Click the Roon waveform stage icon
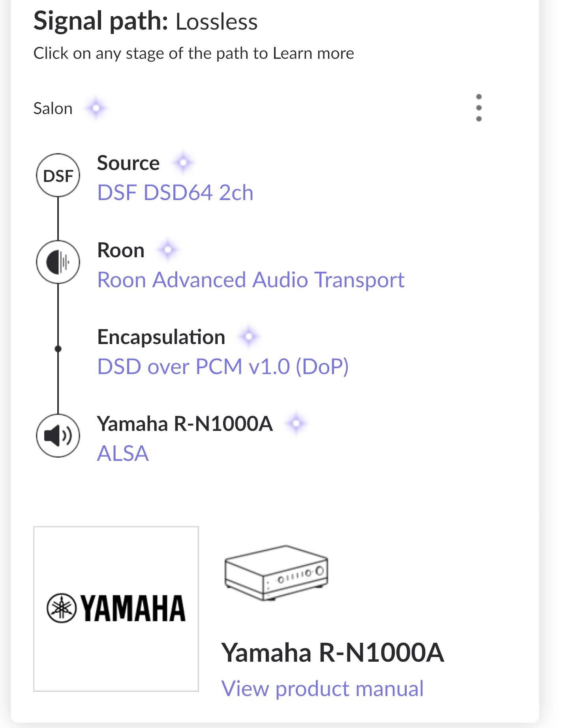The height and width of the screenshot is (728, 567). point(58,262)
